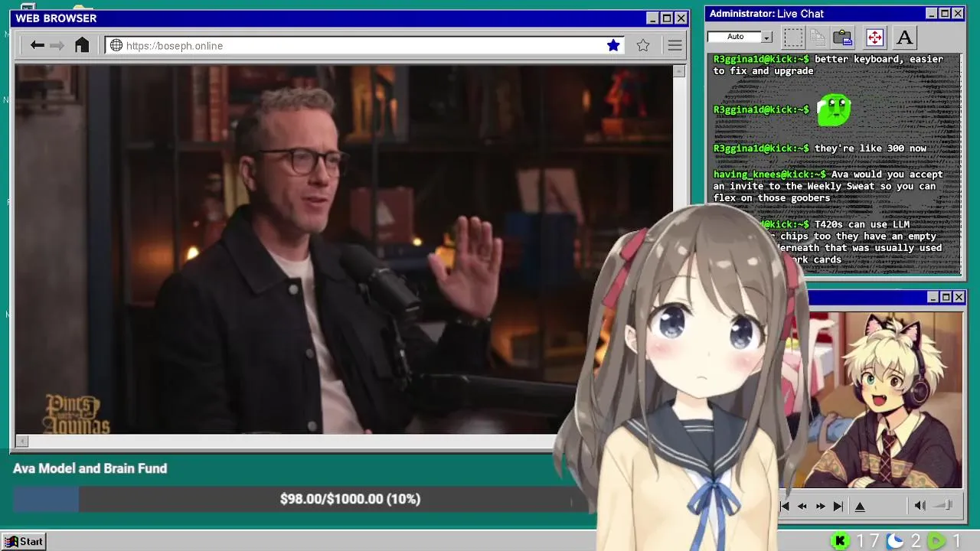Open the Start menu
Image resolution: width=980 pixels, height=551 pixels.
point(24,541)
